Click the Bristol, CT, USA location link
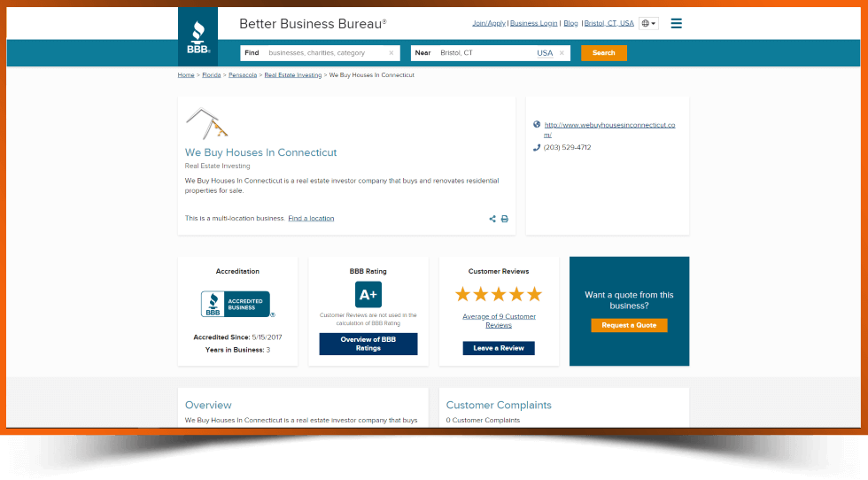The height and width of the screenshot is (480, 868). (609, 23)
